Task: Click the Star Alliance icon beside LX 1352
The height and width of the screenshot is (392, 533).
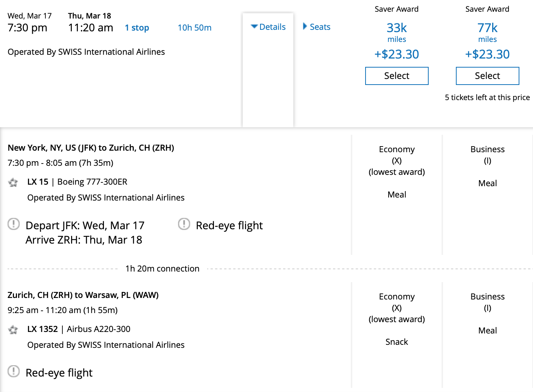Action: (13, 330)
